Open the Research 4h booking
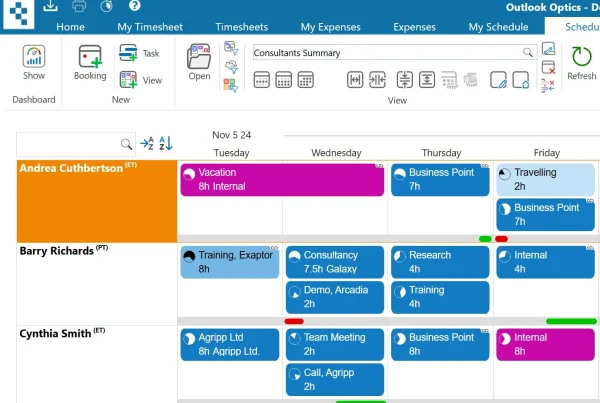 [x=440, y=262]
